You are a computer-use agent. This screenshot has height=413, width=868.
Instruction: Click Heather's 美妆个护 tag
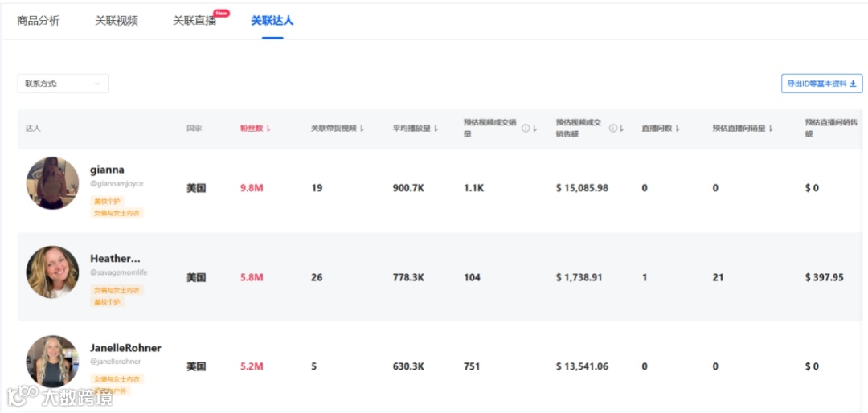coord(107,302)
